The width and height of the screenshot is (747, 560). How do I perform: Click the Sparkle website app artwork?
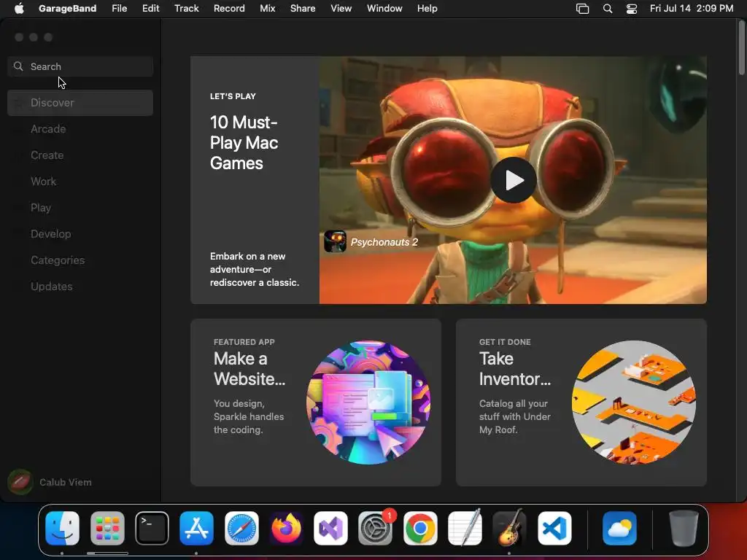tap(368, 402)
